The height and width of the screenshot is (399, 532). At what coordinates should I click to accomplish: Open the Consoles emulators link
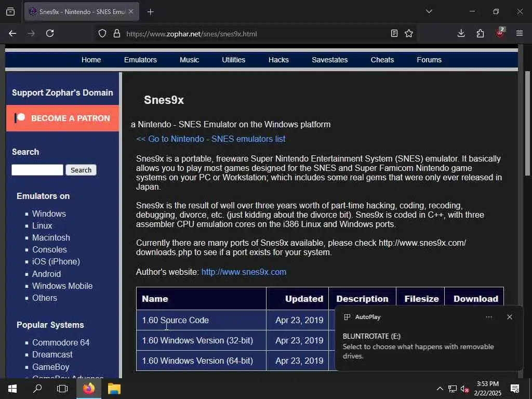[49, 249]
